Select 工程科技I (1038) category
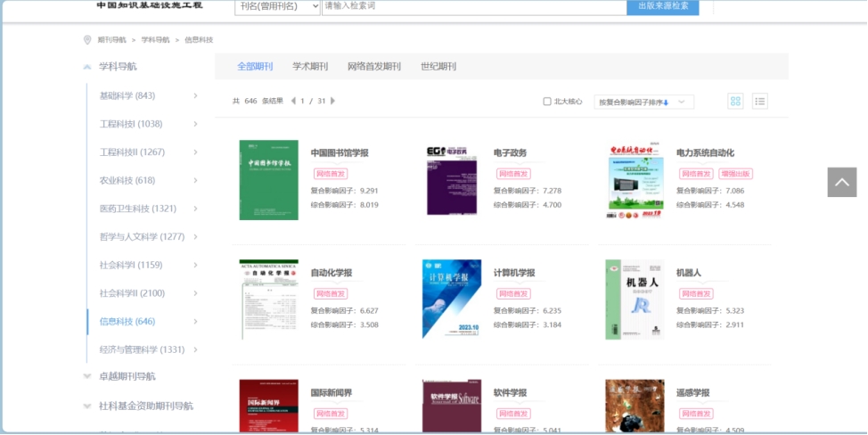 pyautogui.click(x=131, y=124)
